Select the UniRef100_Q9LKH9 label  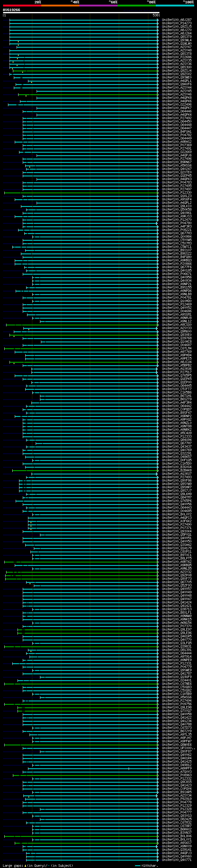point(177,494)
